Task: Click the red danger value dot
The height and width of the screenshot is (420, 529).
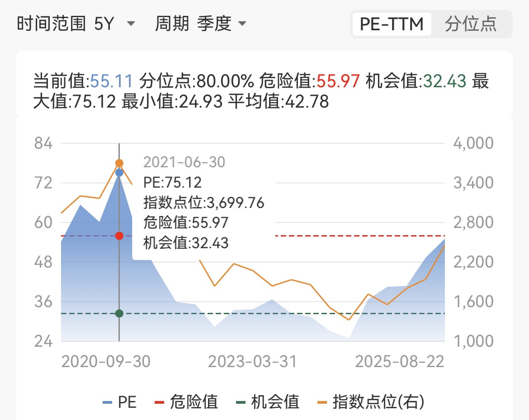Action: click(x=119, y=236)
